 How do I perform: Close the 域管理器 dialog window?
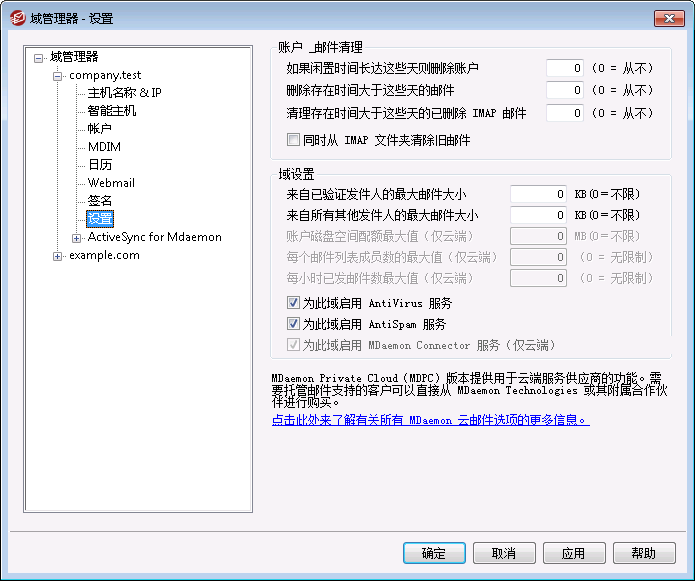(x=669, y=18)
